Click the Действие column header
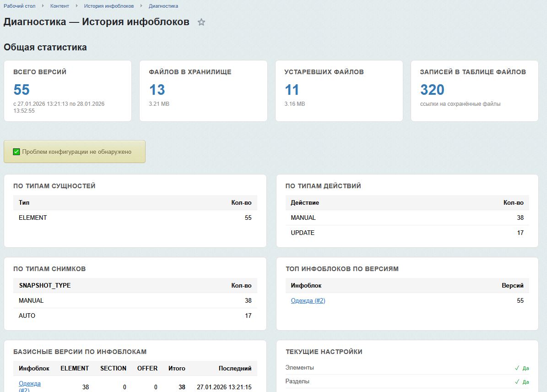This screenshot has height=392, width=547. pos(304,202)
